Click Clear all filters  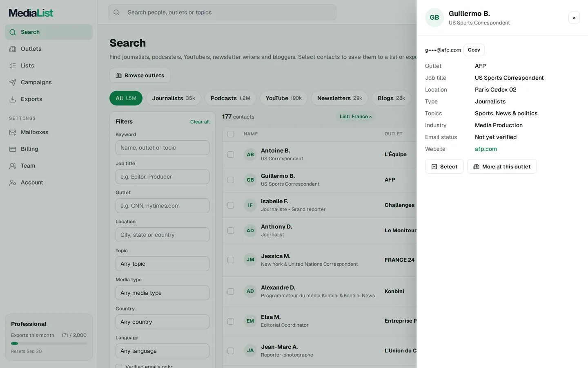click(200, 122)
